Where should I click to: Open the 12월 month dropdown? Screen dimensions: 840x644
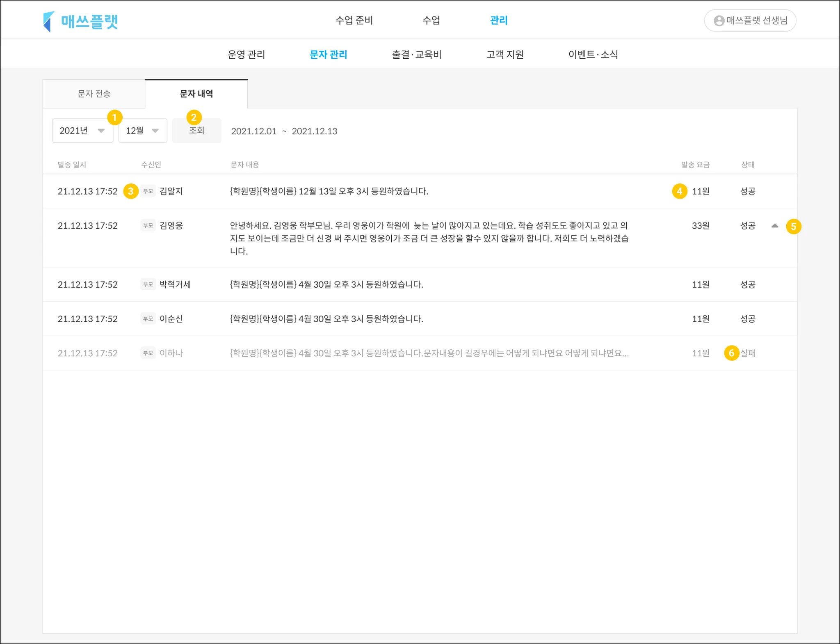[142, 131]
